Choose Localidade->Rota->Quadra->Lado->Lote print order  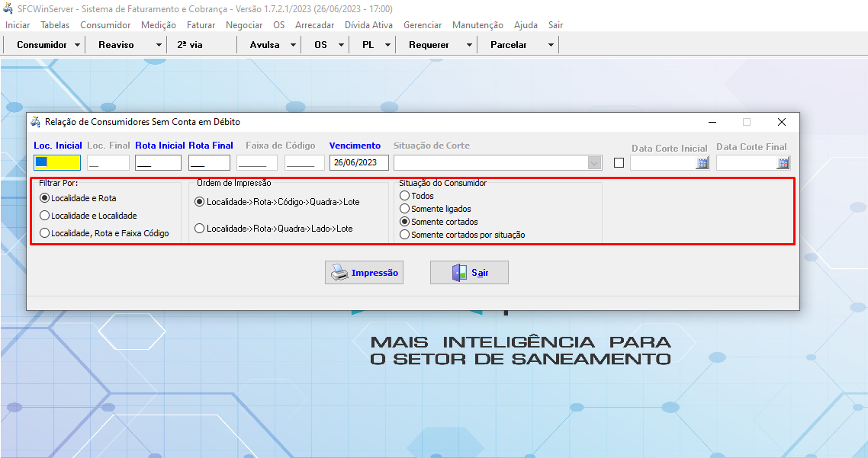coord(200,229)
